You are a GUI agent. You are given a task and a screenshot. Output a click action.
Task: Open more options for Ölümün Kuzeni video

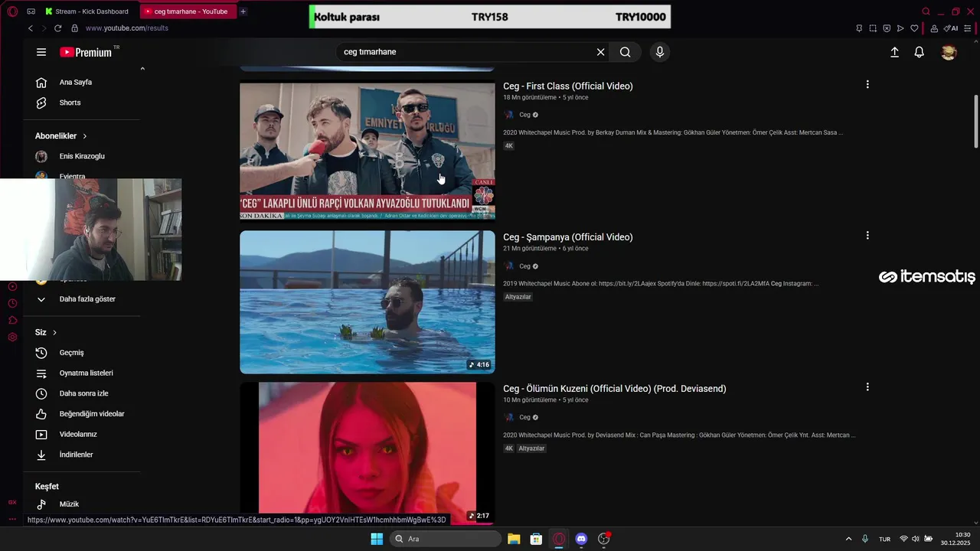867,387
